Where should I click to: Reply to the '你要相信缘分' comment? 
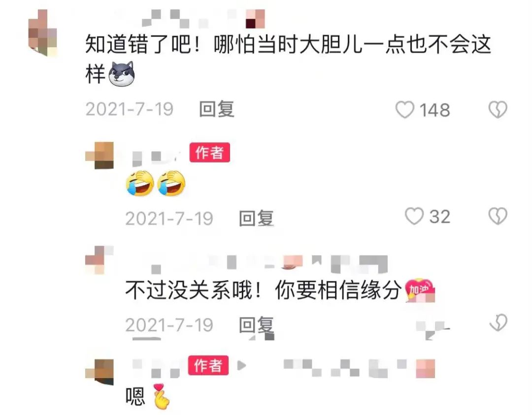[256, 325]
